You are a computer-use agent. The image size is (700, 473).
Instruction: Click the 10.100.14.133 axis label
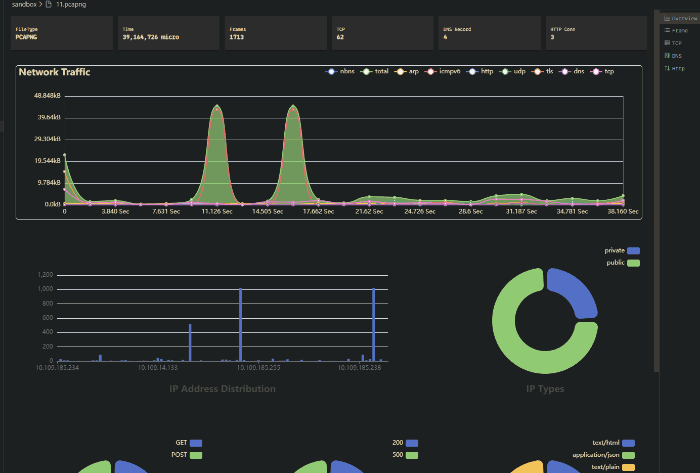tap(158, 368)
